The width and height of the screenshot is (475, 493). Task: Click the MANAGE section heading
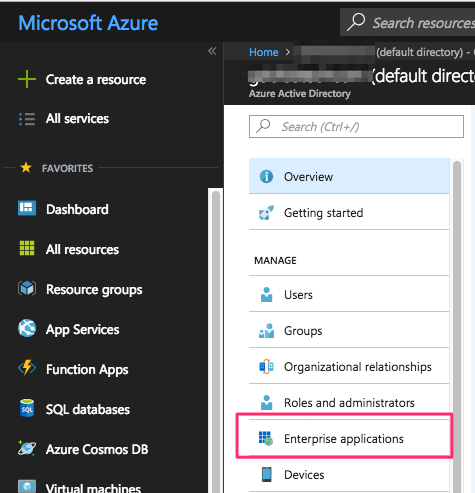tap(275, 260)
